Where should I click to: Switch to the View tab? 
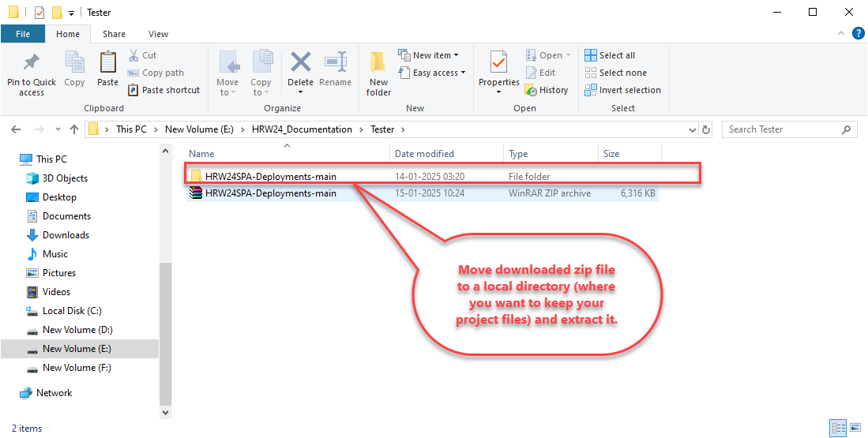click(158, 34)
